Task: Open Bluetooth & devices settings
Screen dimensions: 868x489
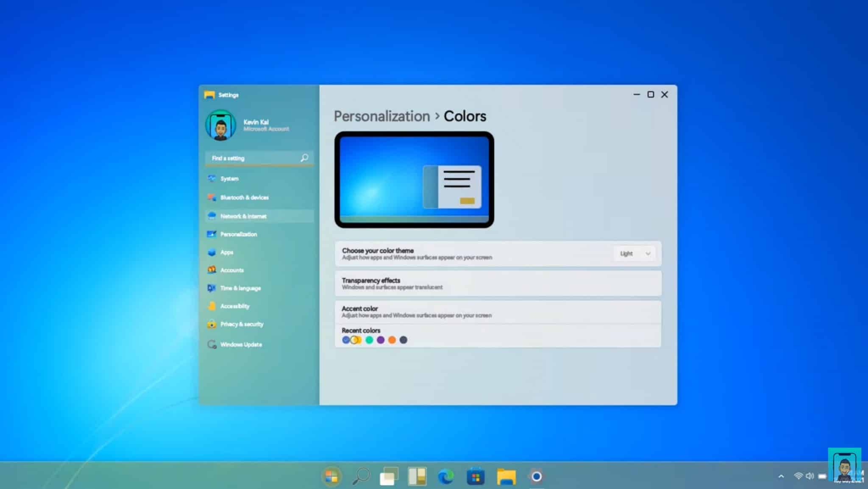Action: pos(245,197)
